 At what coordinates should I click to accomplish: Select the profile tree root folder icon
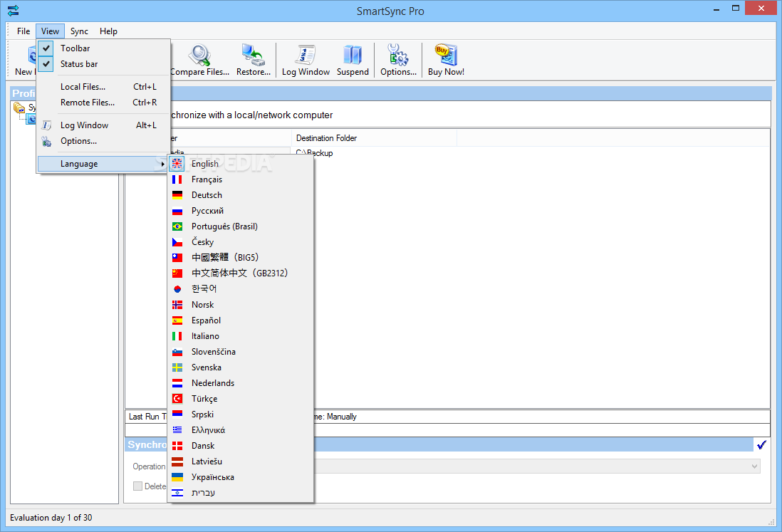(19, 108)
